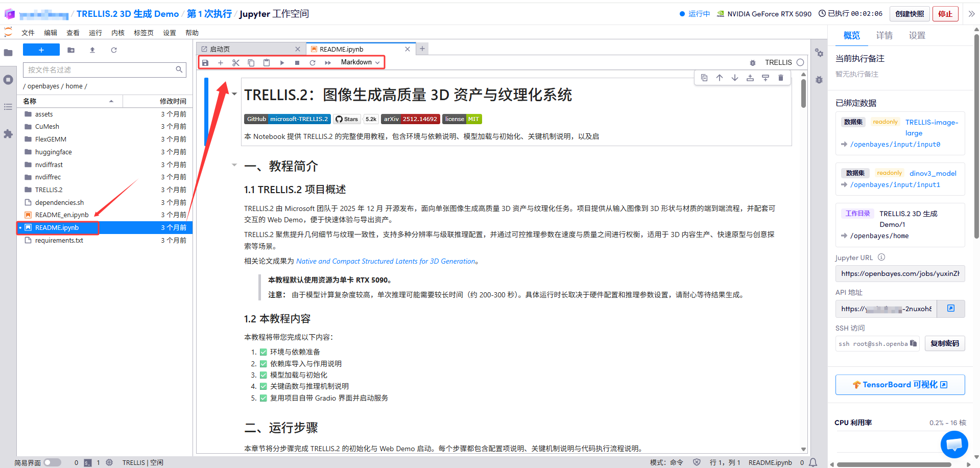Open the debugger panel on right sidebar
Screen dimensions: 980x468
click(819, 80)
